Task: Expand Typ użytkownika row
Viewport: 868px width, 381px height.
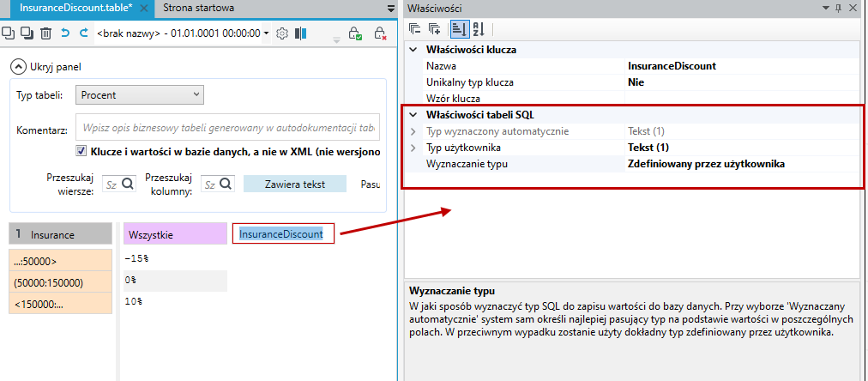Action: point(413,148)
